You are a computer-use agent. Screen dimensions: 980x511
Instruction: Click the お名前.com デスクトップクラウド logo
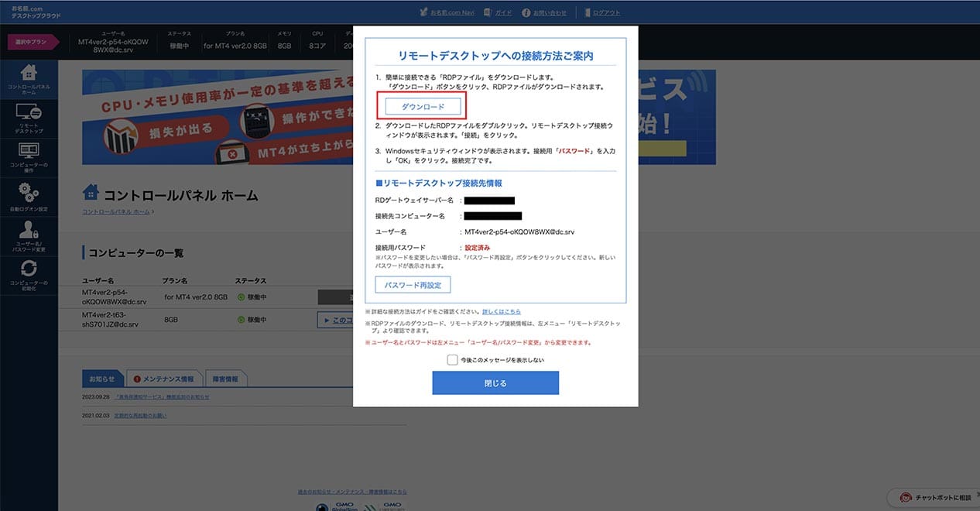(x=36, y=12)
